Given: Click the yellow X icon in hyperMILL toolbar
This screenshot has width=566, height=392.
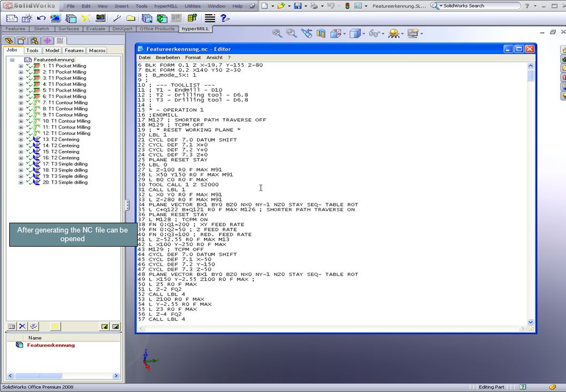Looking at the screenshot, I should coord(85,18).
